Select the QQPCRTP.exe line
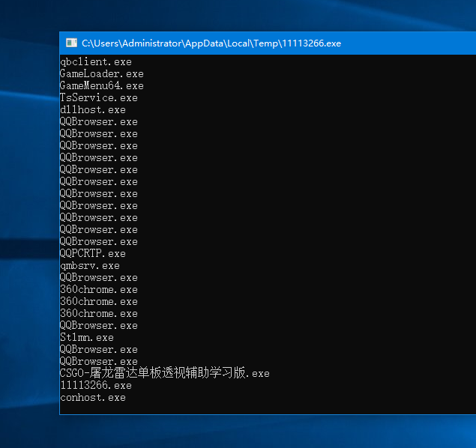This screenshot has height=448, width=476. (93, 253)
